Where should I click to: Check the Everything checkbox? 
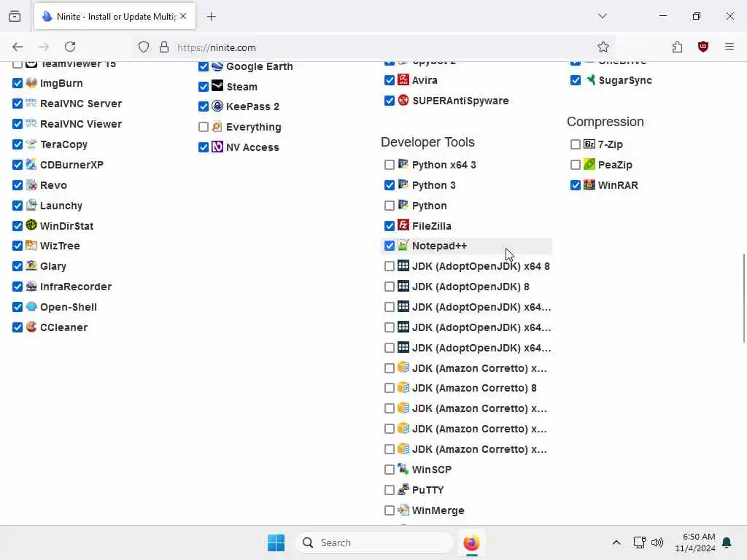(204, 127)
